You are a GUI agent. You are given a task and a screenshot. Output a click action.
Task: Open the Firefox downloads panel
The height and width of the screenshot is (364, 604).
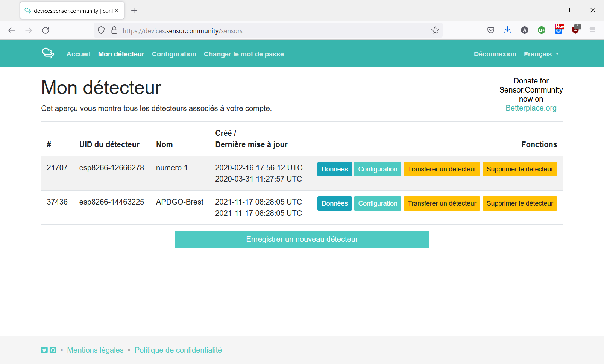click(507, 30)
